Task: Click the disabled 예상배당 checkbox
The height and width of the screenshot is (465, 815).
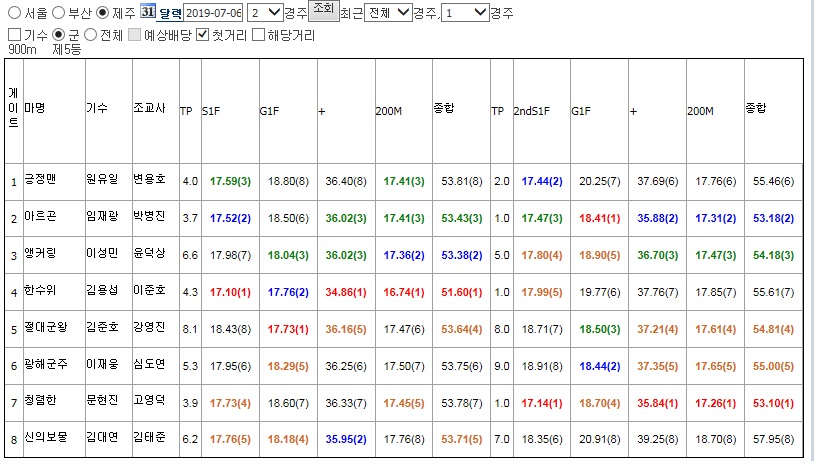Action: point(135,35)
